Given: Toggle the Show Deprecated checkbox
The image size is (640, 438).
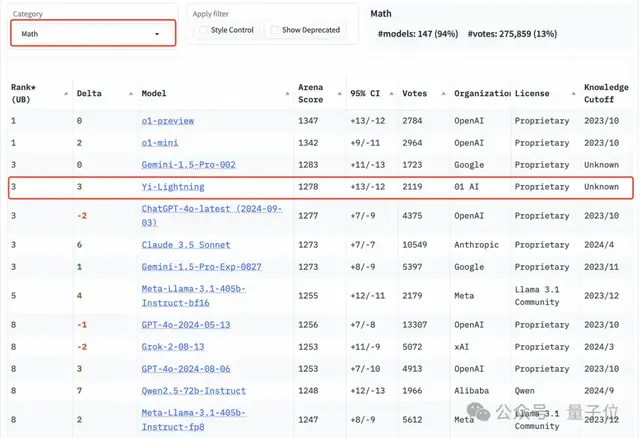Looking at the screenshot, I should [x=275, y=30].
